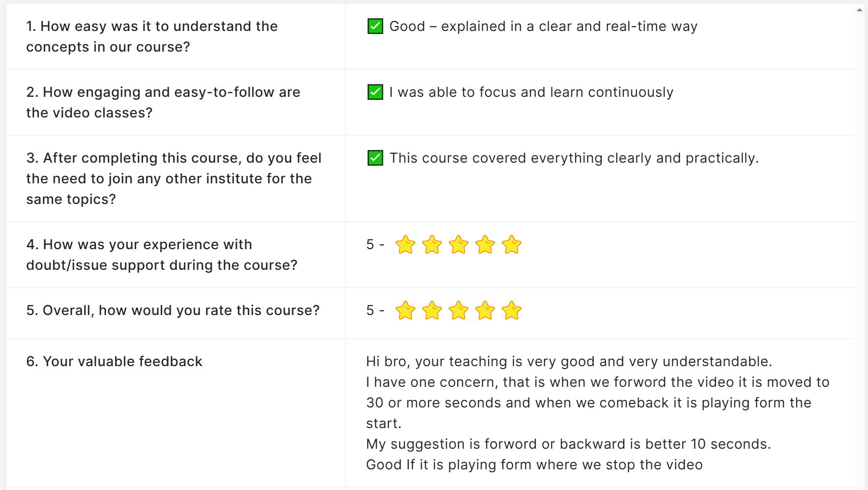Toggle the checkbox beside 'This course covered everything'

tap(376, 158)
